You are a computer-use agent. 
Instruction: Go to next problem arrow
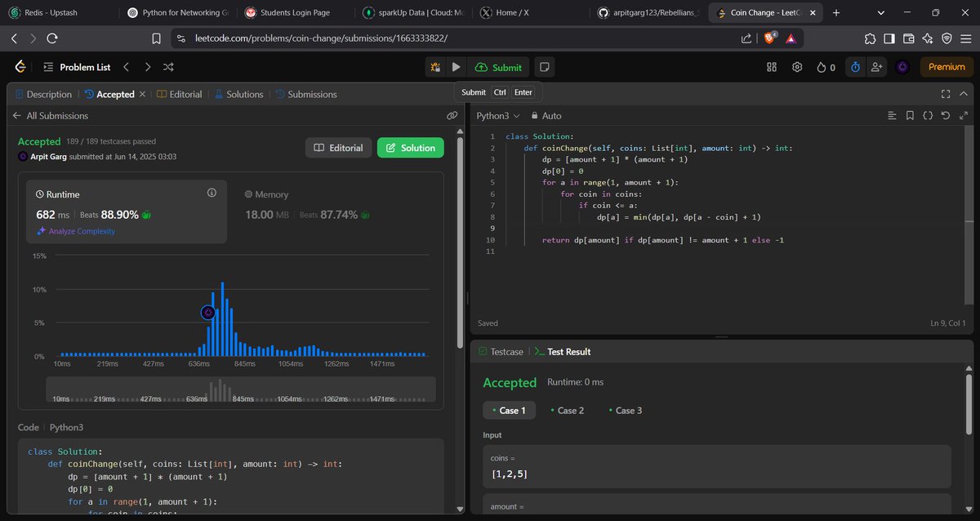[x=148, y=67]
